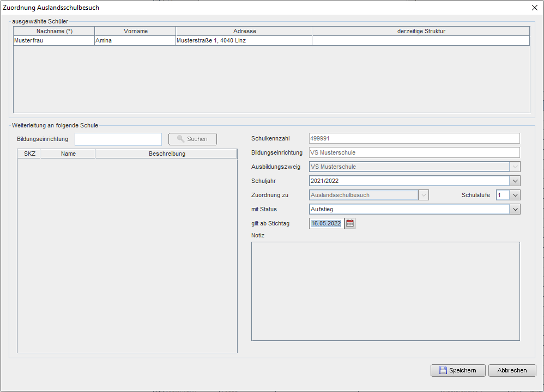Click the Schulkennzahl field
Viewport: 544px width, 392px height.
(x=414, y=138)
